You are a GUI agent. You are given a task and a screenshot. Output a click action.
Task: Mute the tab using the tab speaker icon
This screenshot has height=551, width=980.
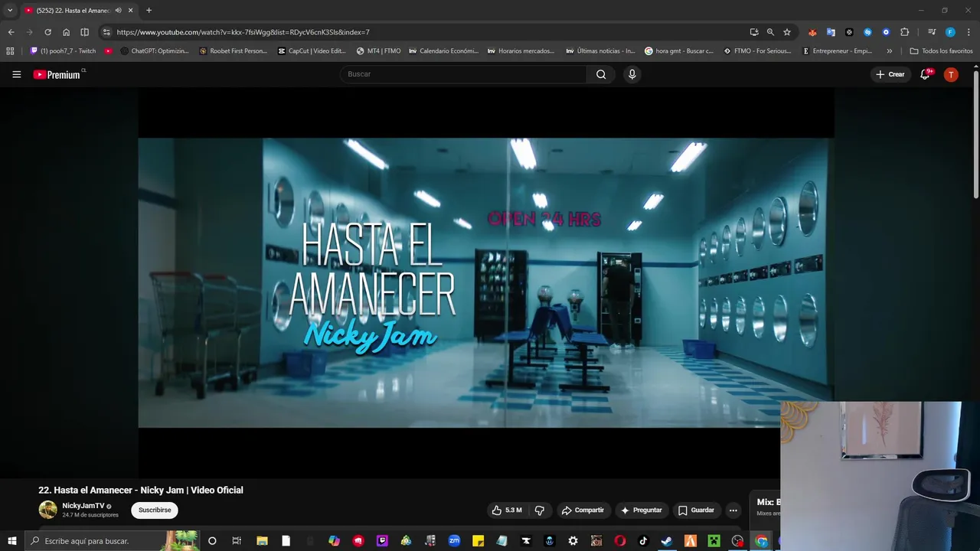click(x=119, y=11)
